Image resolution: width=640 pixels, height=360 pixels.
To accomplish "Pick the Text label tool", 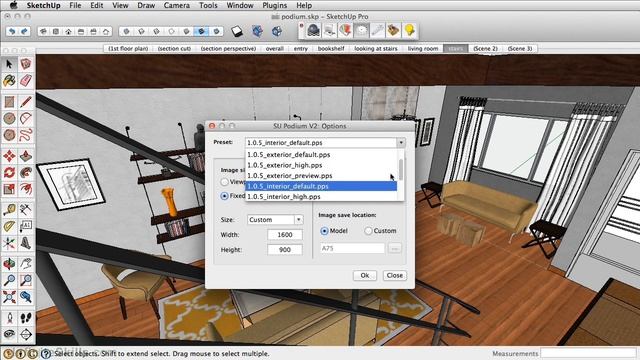I will point(26,226).
